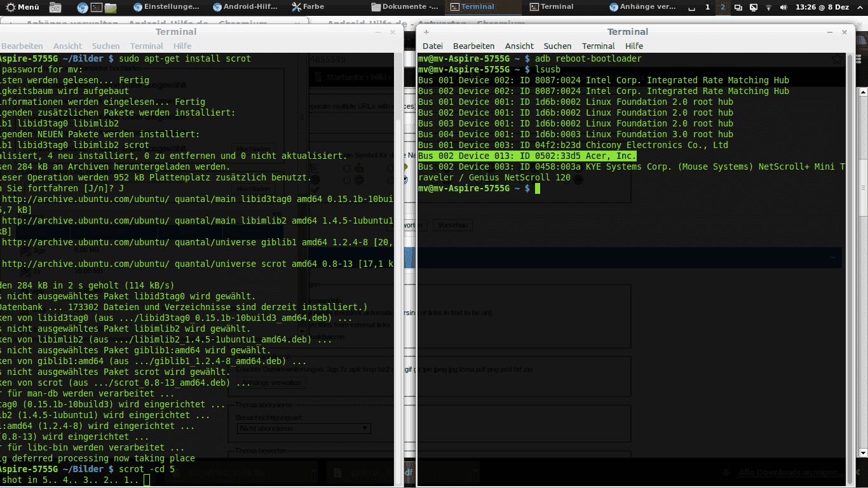Viewport: 868px width, 488px height.
Task: Open the clock showing 13:26 @ 8 Dez
Action: coord(822,7)
